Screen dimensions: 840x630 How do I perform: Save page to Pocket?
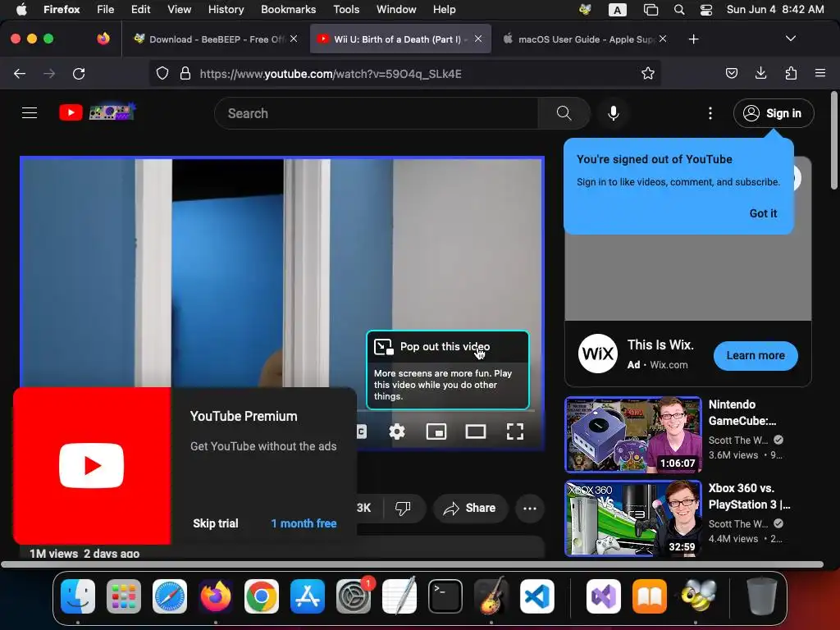(731, 73)
